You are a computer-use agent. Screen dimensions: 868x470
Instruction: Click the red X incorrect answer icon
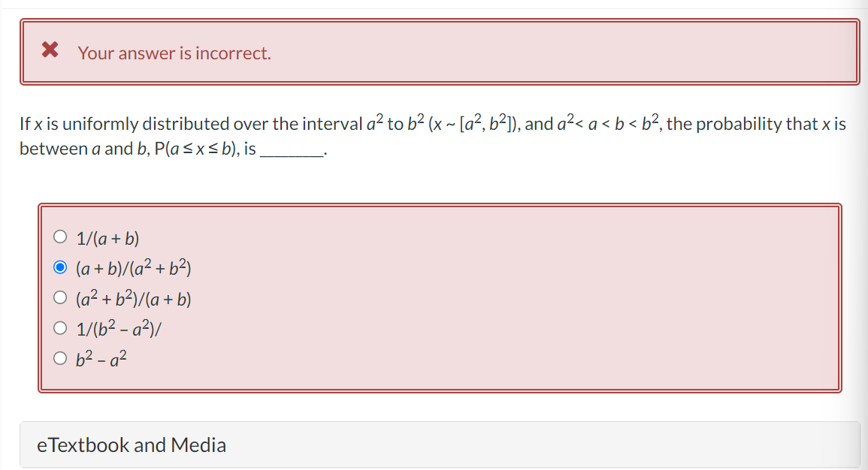click(50, 49)
